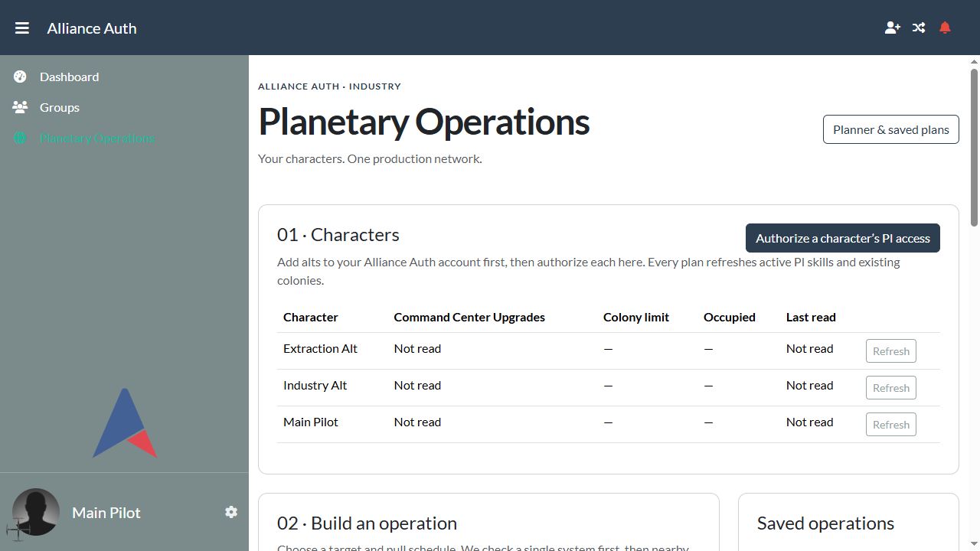This screenshot has height=551, width=980.
Task: Click the Saved operations heading
Action: (825, 523)
